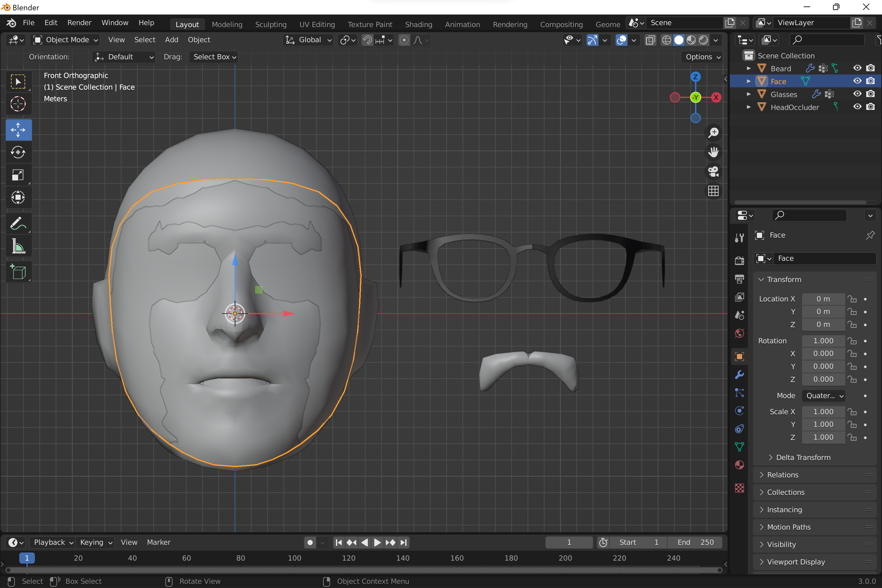The height and width of the screenshot is (588, 882).
Task: Select the Rotate tool in toolbar
Action: pyautogui.click(x=18, y=152)
